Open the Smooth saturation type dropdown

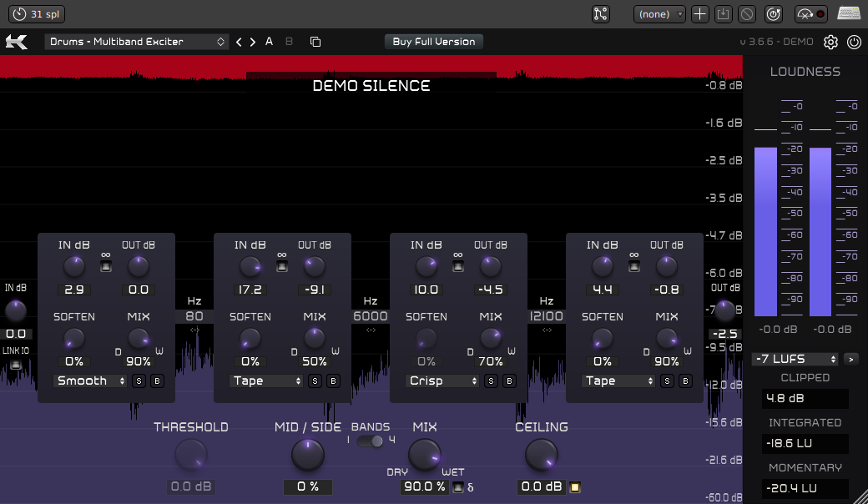[90, 381]
